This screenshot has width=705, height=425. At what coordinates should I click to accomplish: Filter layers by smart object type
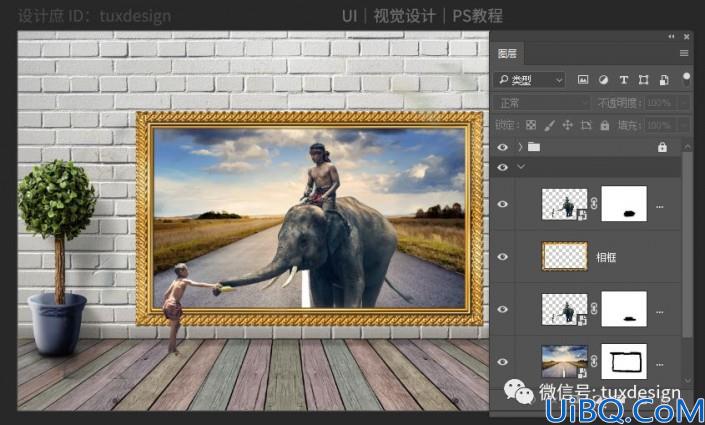coord(664,80)
